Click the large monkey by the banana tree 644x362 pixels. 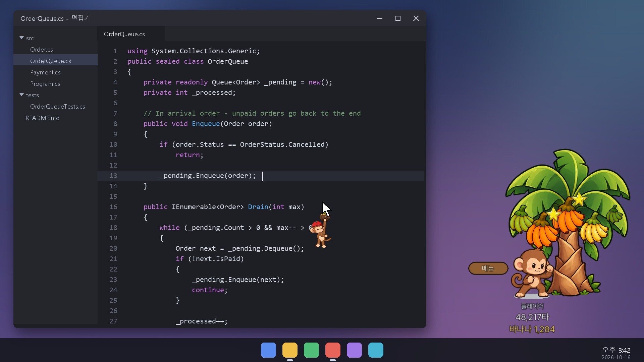(x=532, y=273)
